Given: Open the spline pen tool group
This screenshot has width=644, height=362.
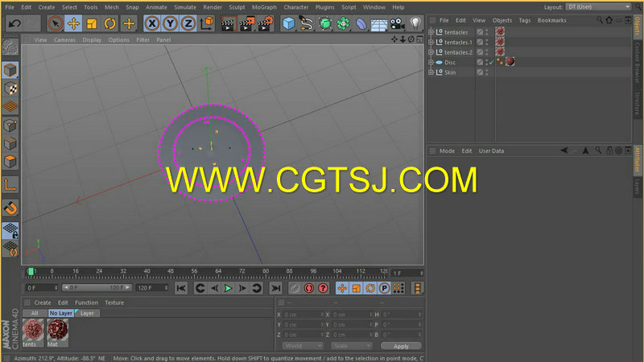Looking at the screenshot, I should point(307,23).
